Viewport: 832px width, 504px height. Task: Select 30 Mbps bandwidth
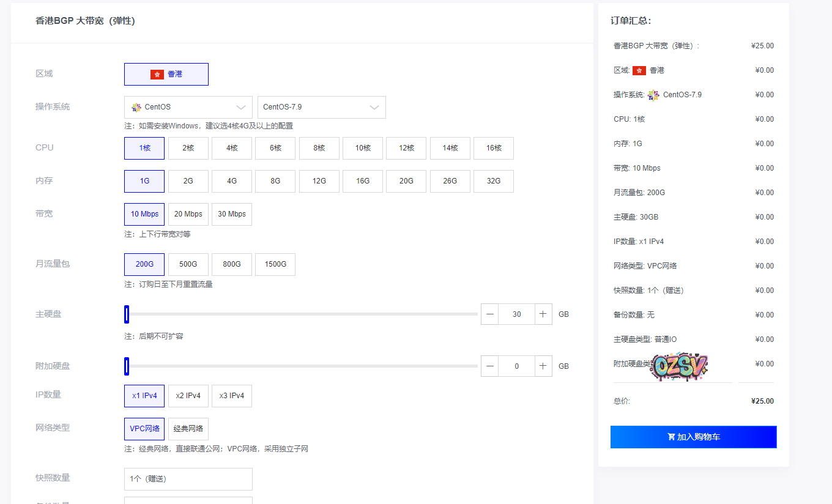pyautogui.click(x=232, y=214)
